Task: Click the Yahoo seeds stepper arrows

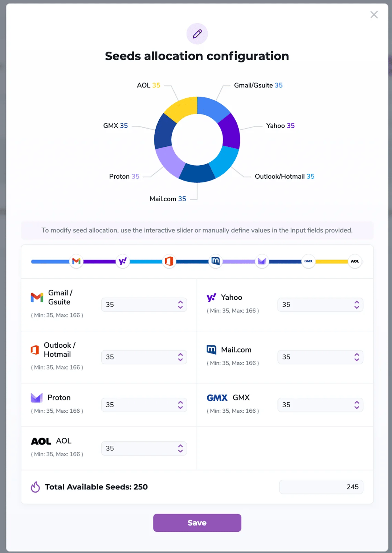Action: click(x=357, y=305)
